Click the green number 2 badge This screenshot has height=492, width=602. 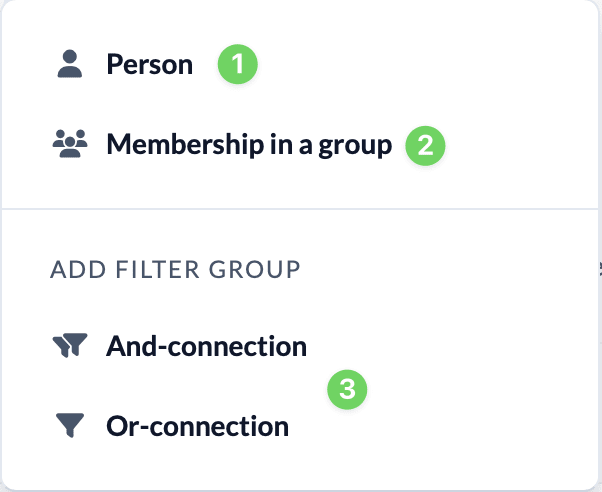425,146
